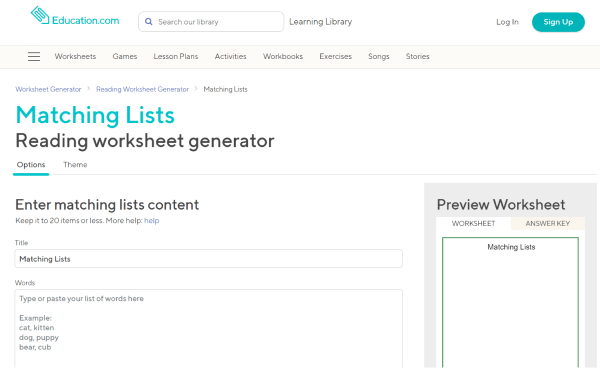Click the Matching Lists page heading
The width and height of the screenshot is (600, 368).
[x=95, y=115]
